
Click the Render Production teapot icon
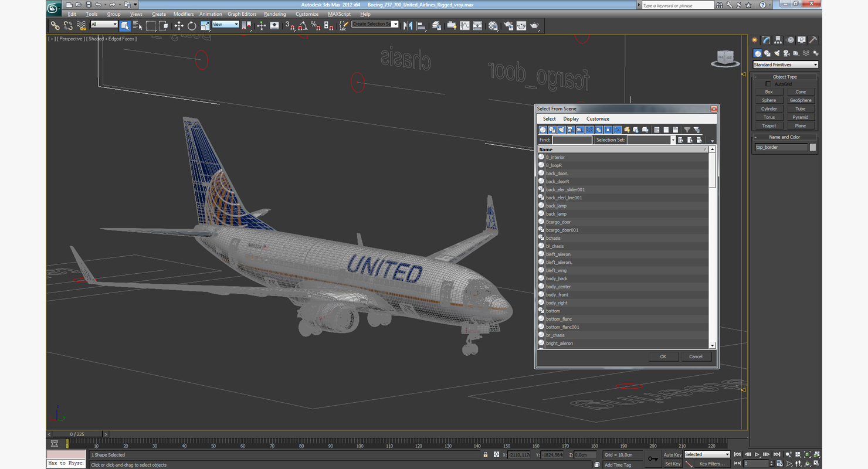click(535, 25)
